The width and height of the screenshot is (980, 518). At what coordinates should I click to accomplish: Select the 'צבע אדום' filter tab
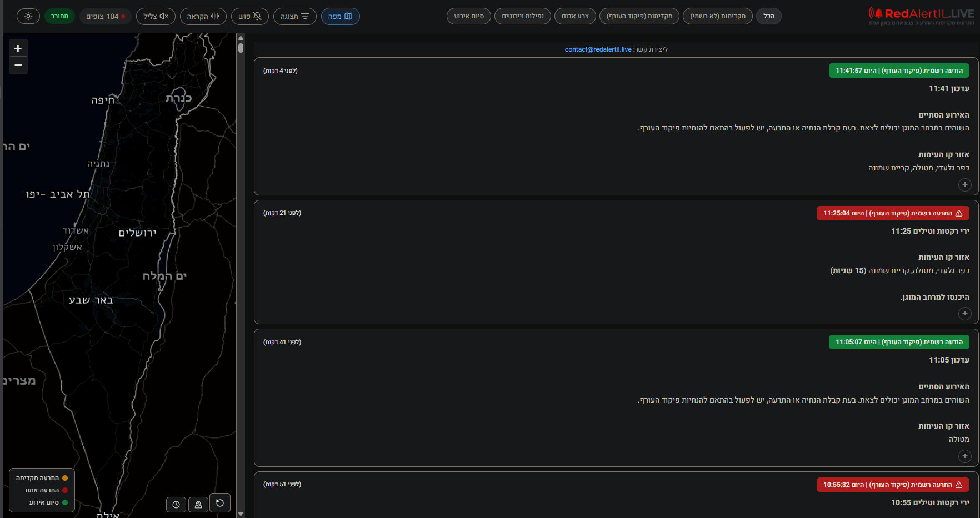coord(575,16)
